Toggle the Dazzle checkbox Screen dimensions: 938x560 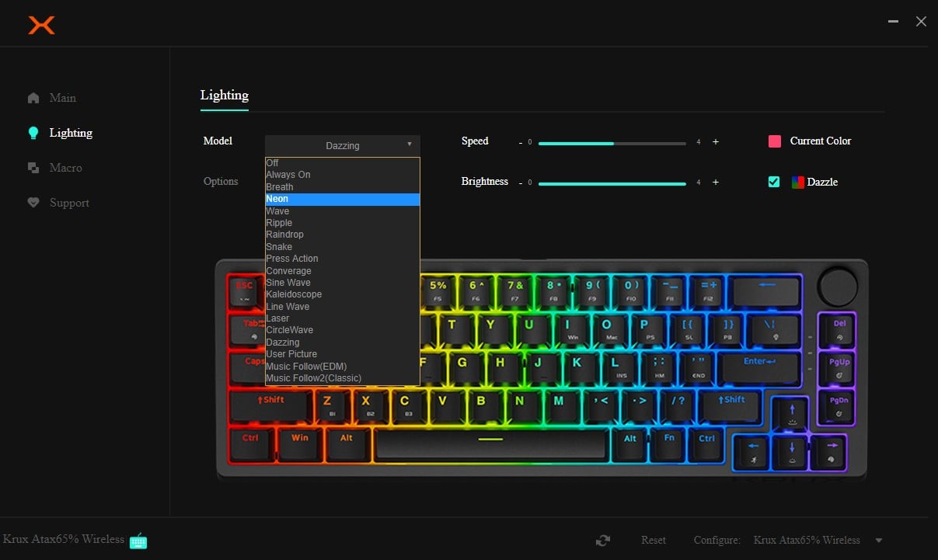click(x=774, y=182)
